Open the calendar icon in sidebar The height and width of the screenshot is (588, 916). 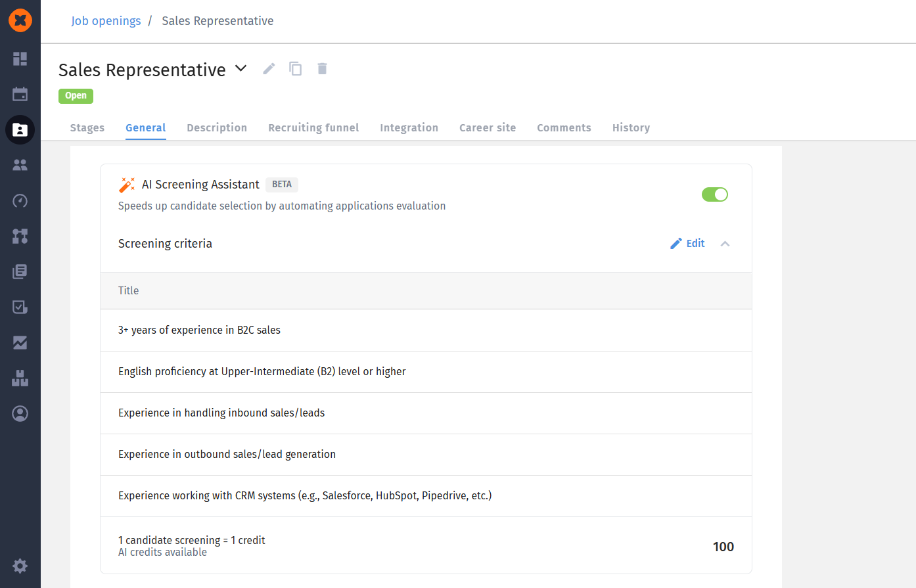tap(20, 94)
